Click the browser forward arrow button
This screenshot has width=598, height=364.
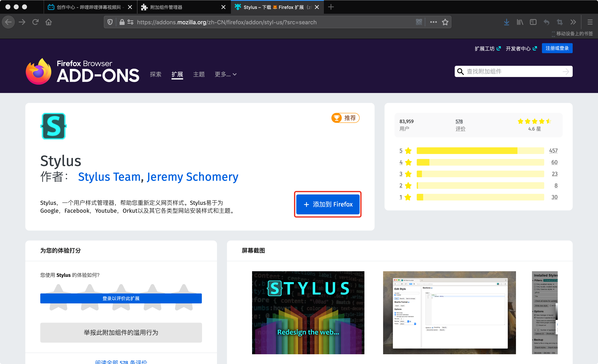click(22, 22)
